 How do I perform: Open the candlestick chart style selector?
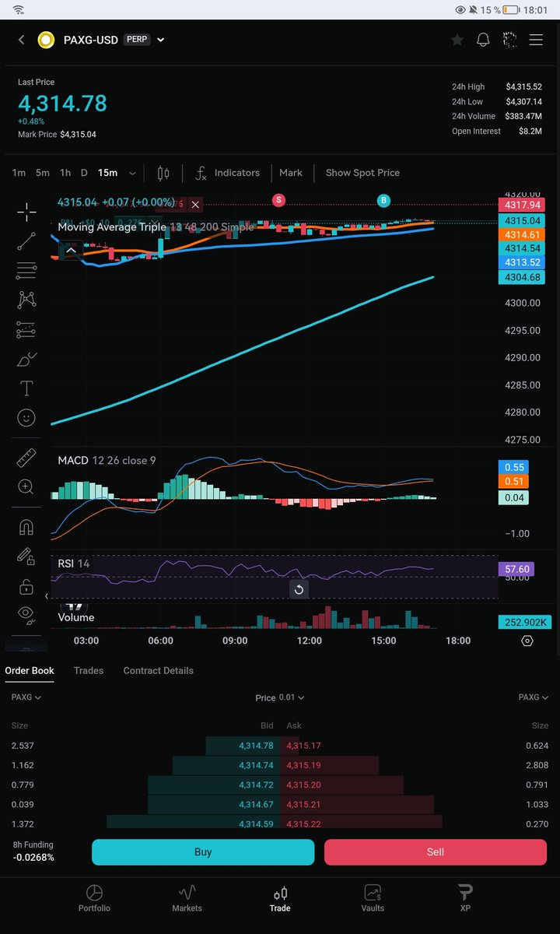163,173
